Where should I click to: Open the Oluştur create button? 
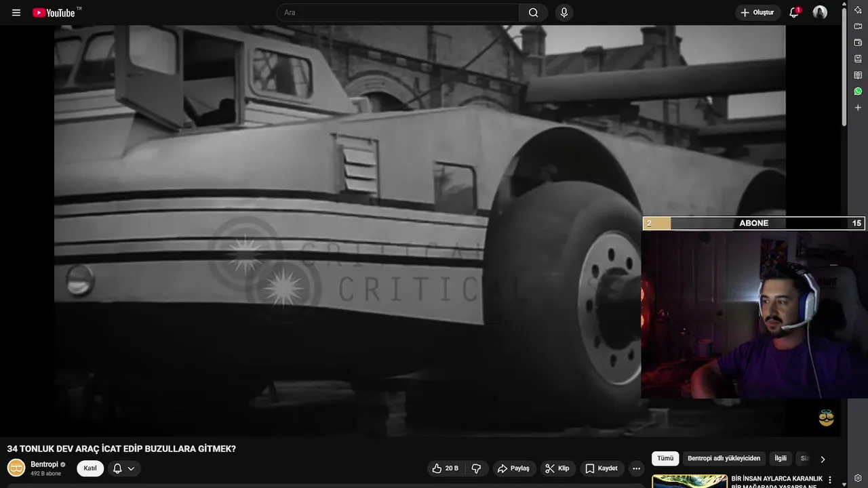[x=757, y=13]
